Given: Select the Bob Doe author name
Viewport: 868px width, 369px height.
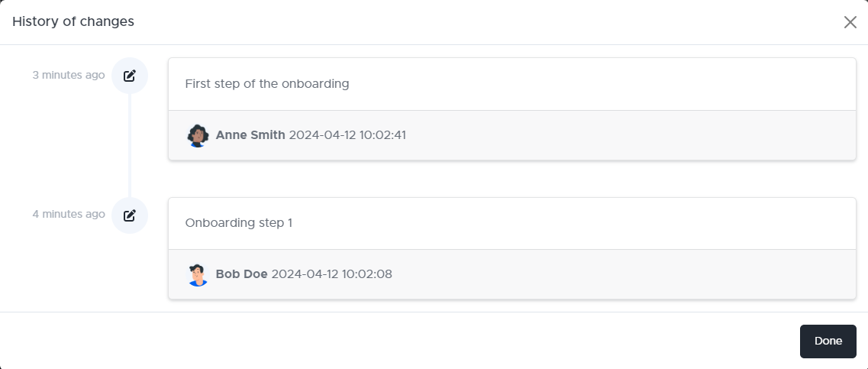Looking at the screenshot, I should (241, 274).
